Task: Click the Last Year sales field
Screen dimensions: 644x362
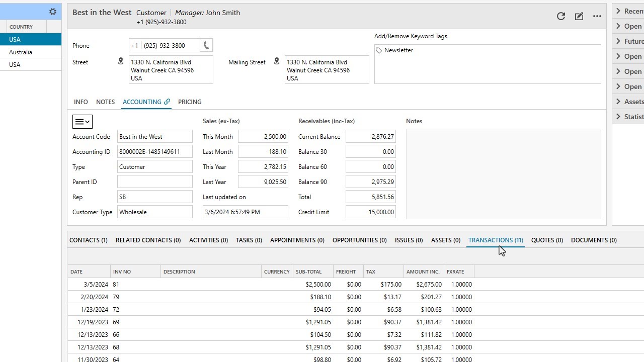Action: [x=263, y=182]
